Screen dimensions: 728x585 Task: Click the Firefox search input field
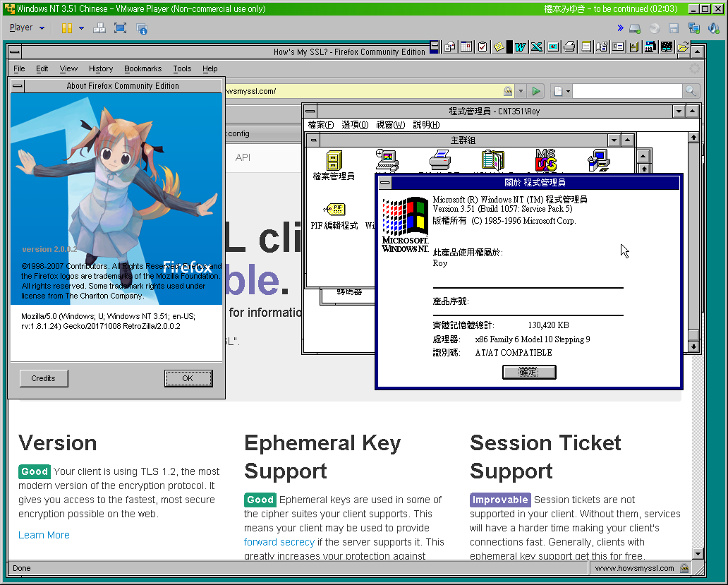click(x=627, y=91)
